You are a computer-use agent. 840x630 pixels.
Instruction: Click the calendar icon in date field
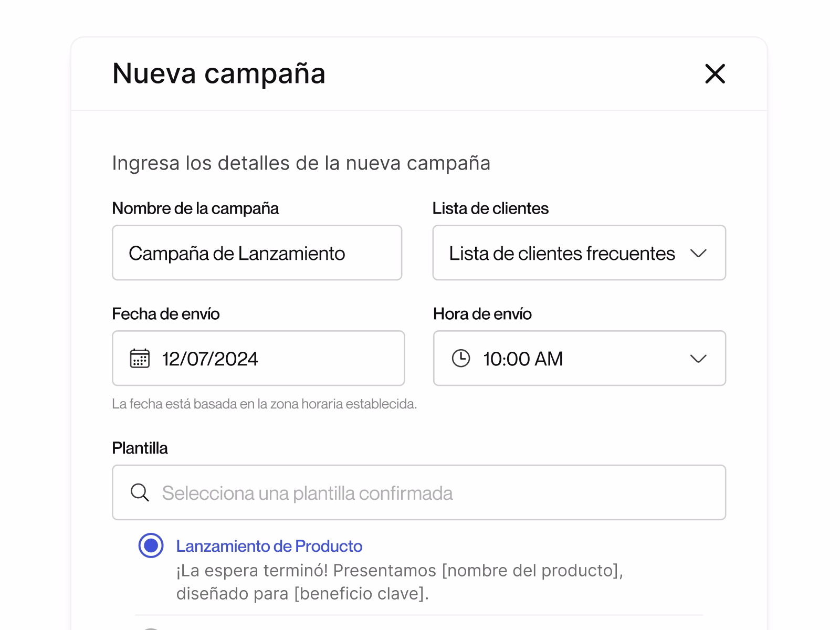[x=140, y=359]
